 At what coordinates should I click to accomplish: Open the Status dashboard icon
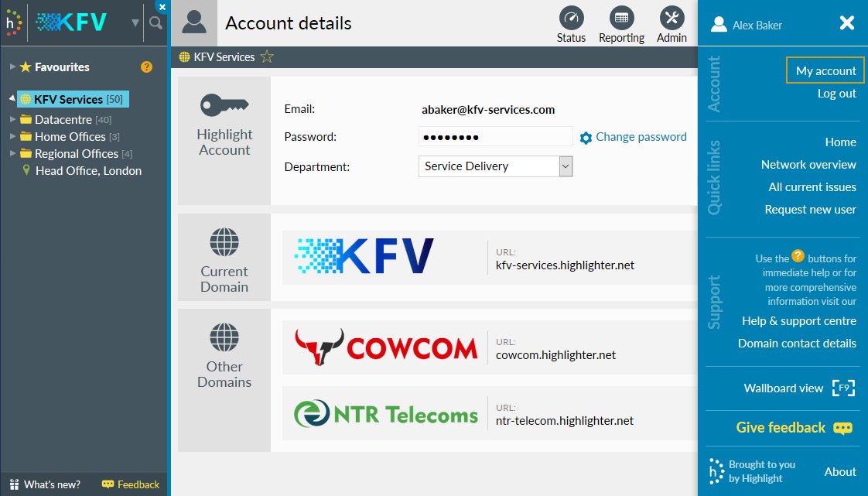coord(571,19)
